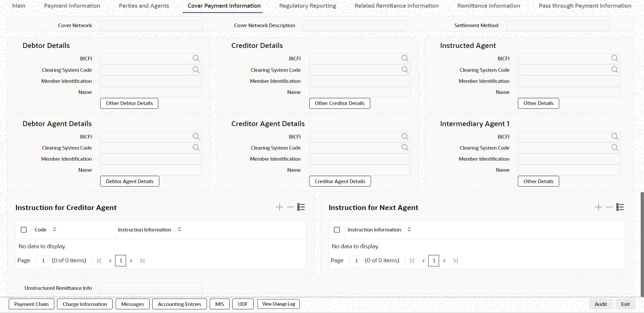Click the Unstructured Remittance Info field
This screenshot has width=644, height=313.
click(x=151, y=288)
